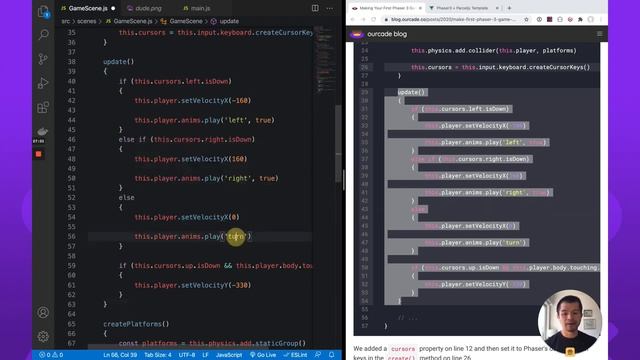Click the 'right' string on editor line 50
Screen dimensions: 640x360
click(238, 178)
